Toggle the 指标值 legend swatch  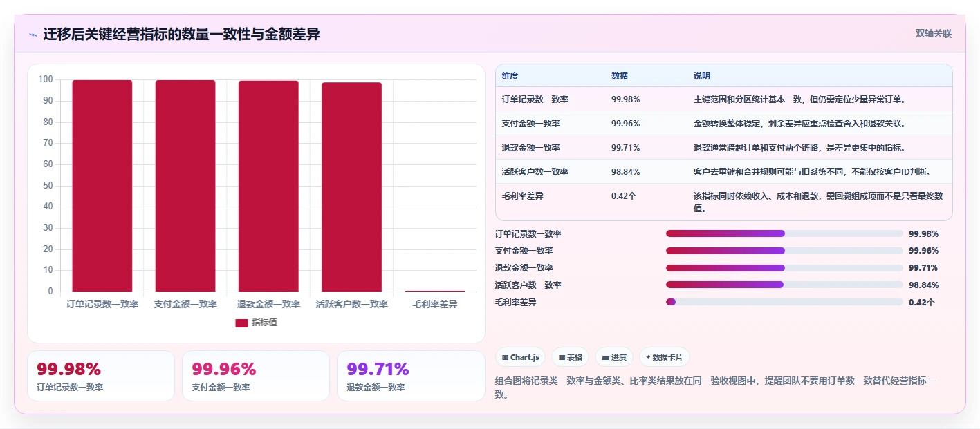click(x=241, y=323)
